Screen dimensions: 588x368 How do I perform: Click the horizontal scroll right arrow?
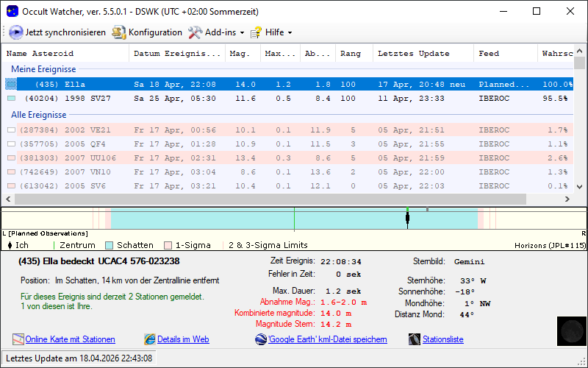pos(567,199)
